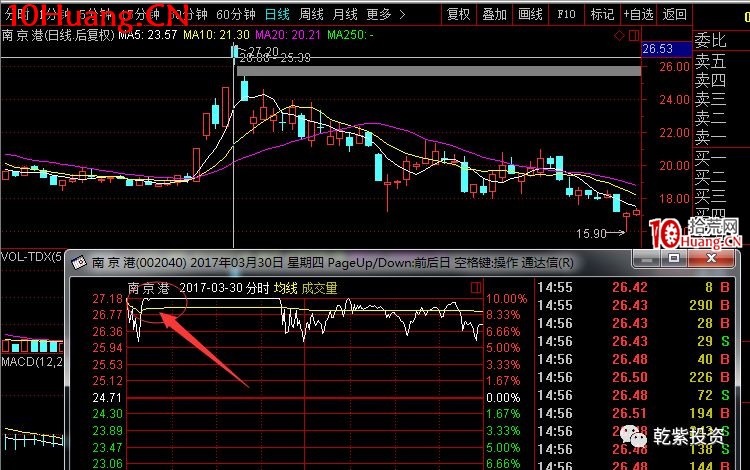Click the 18.00 daily price axis label
This screenshot has height=470, width=750.
(674, 198)
